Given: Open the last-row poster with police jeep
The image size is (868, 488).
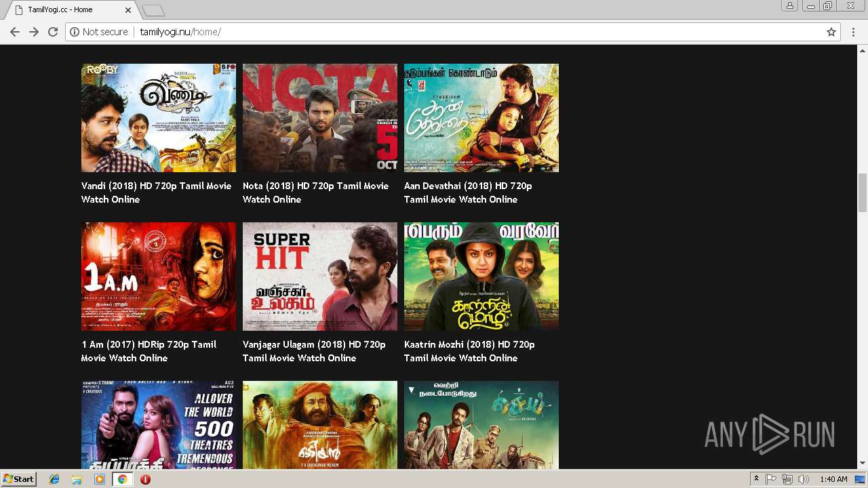Looking at the screenshot, I should (x=481, y=425).
